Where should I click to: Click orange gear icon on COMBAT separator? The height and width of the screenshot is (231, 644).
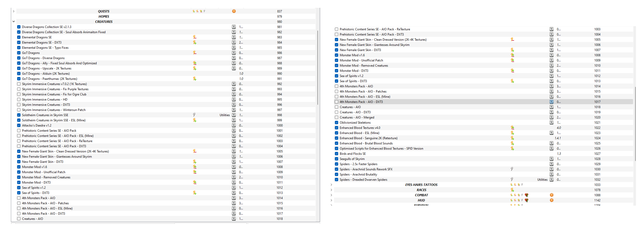[x=552, y=195]
